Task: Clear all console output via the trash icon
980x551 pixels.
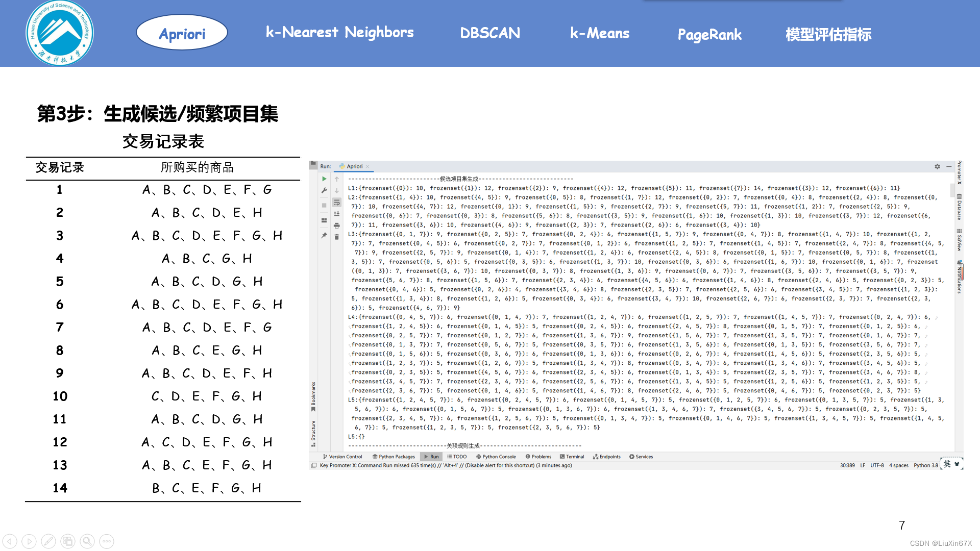Action: pos(337,237)
